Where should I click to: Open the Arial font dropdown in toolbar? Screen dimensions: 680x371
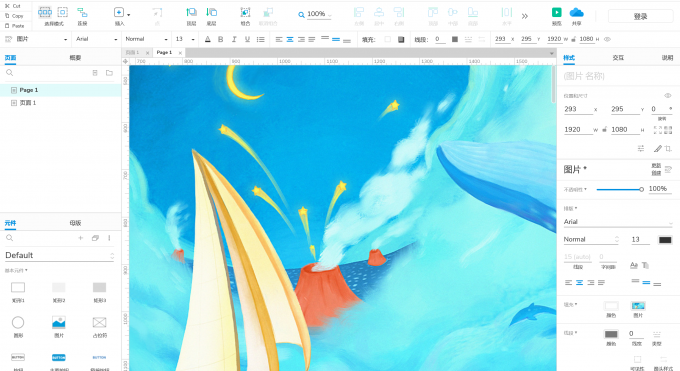coord(96,39)
